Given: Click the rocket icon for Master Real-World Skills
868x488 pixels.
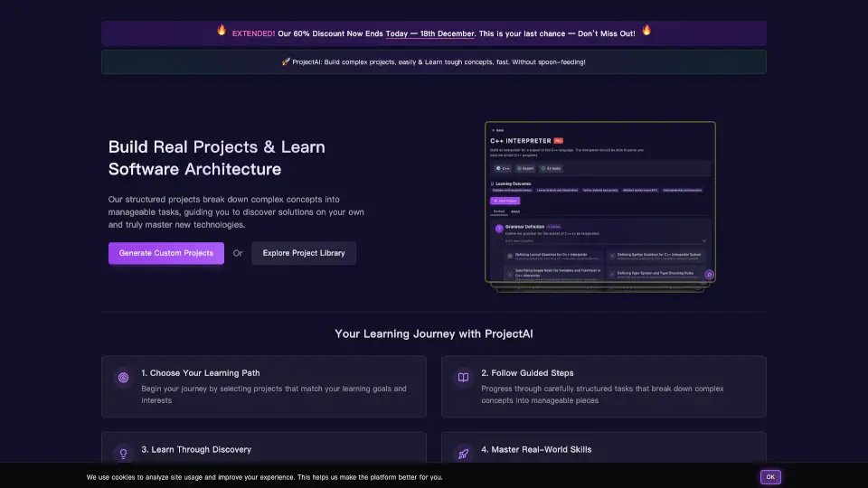Looking at the screenshot, I should point(463,454).
